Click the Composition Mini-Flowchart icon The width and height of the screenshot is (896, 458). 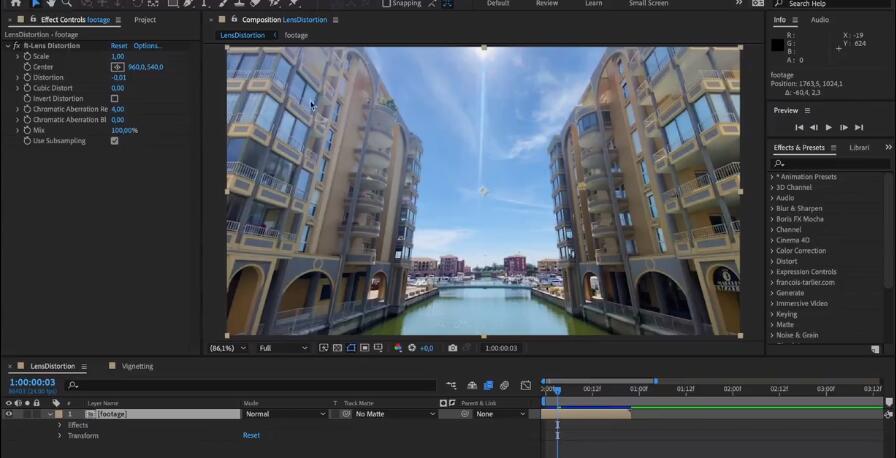coord(451,385)
